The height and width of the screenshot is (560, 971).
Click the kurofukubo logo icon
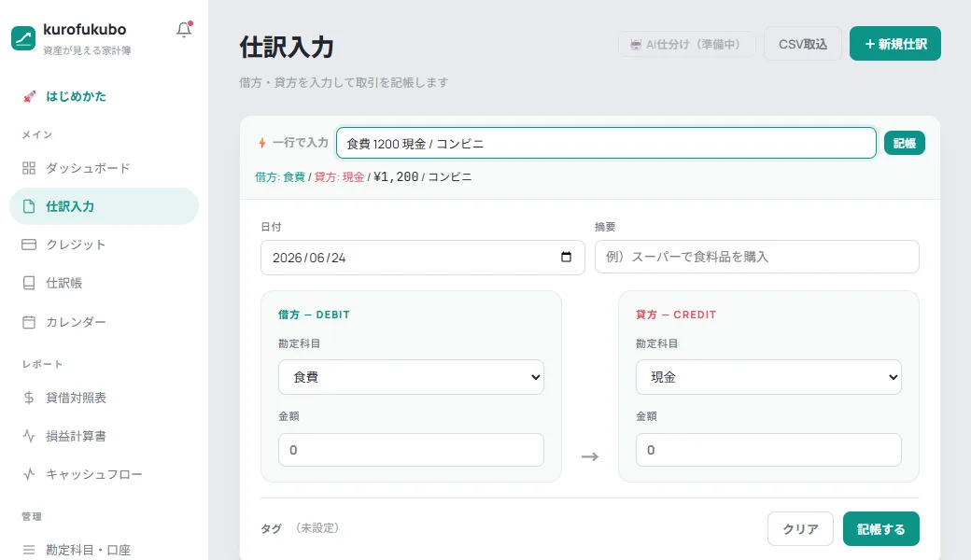click(x=23, y=38)
